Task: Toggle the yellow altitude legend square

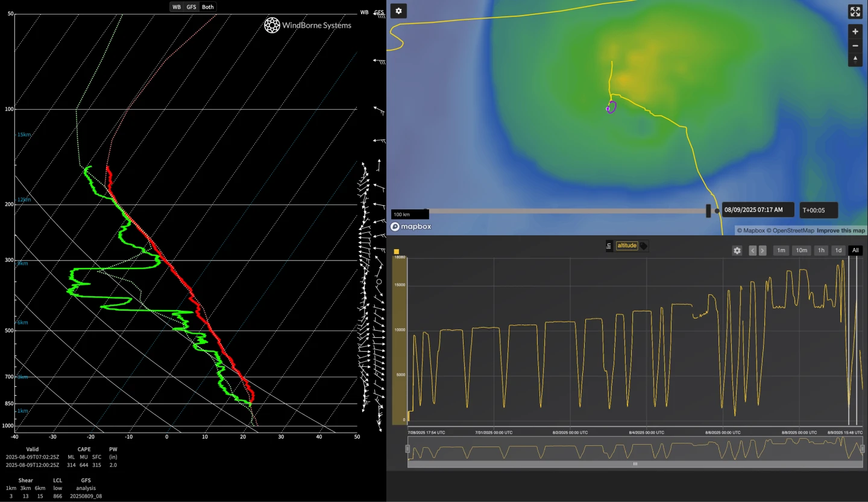Action: pyautogui.click(x=397, y=252)
